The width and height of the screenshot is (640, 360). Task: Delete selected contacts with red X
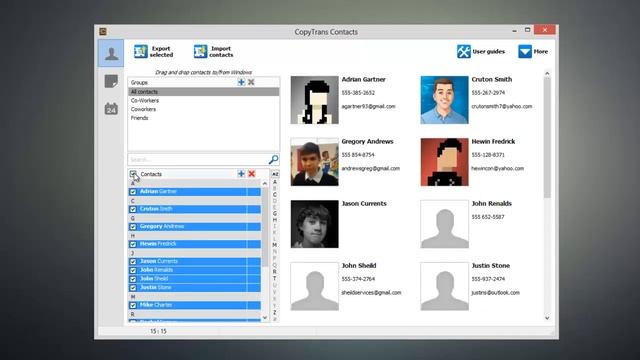coord(251,174)
